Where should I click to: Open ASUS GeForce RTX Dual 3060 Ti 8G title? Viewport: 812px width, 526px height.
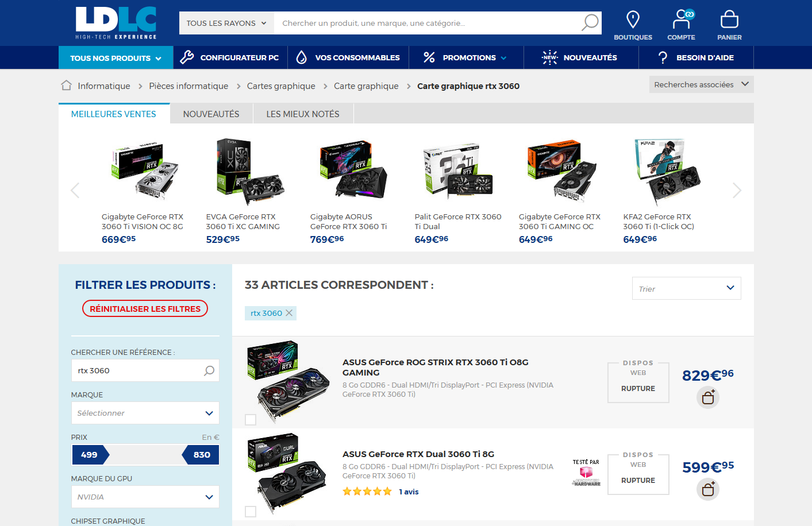(418, 454)
